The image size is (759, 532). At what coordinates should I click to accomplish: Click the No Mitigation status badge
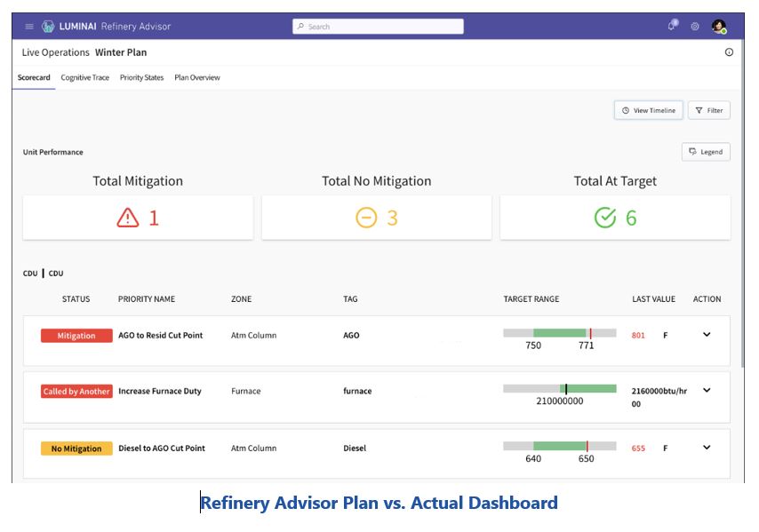click(x=76, y=449)
